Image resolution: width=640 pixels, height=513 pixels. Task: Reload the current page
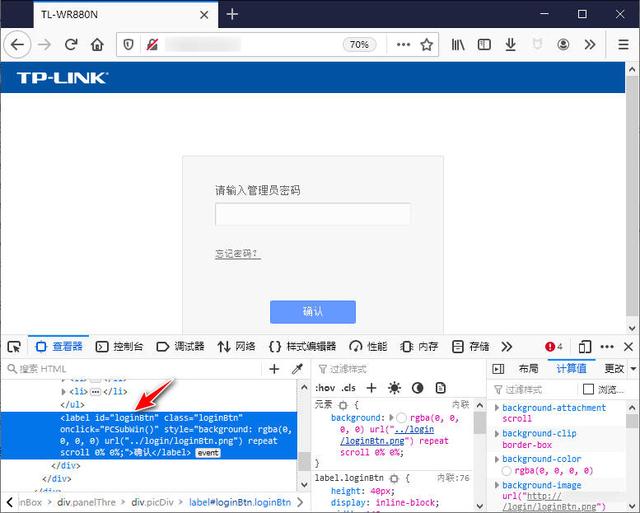[71, 44]
